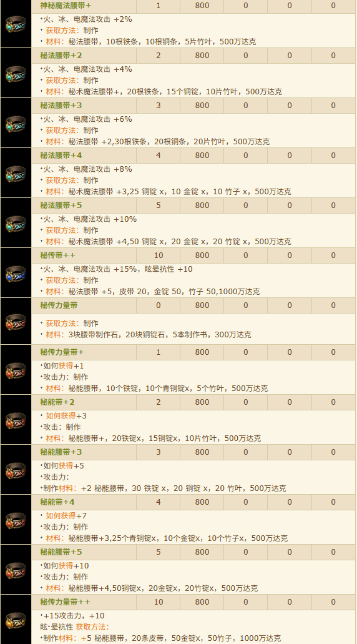Click 火、冰、电魔法攻击 +6% text
This screenshot has width=357, height=644.
(x=87, y=119)
